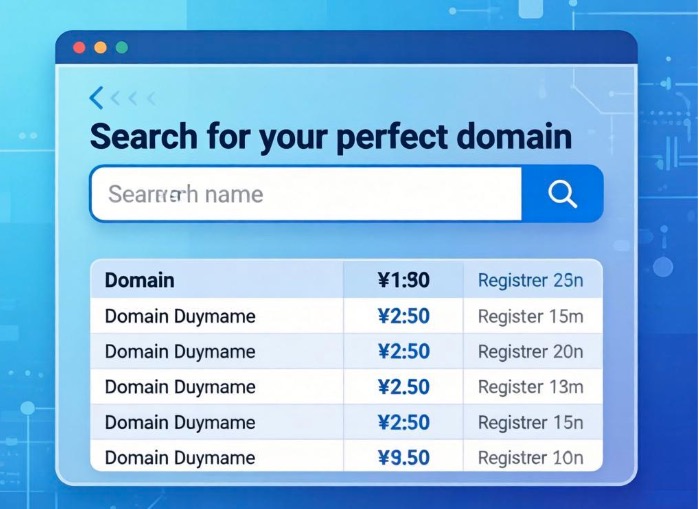Click the magnifying glass search button

[x=563, y=194]
